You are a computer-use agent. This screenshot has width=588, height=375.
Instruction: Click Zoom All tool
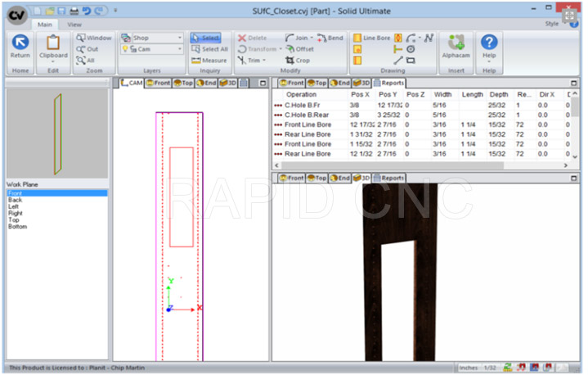pos(86,61)
